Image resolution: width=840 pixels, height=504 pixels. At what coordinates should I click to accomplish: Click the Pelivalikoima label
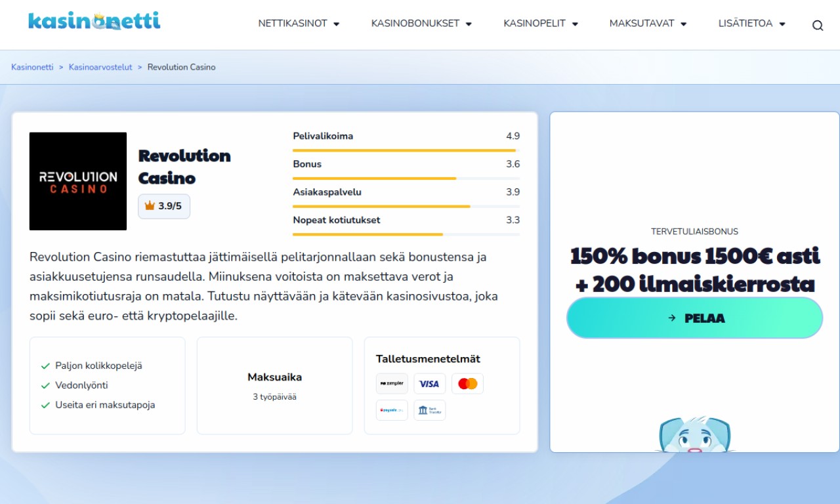(x=323, y=136)
